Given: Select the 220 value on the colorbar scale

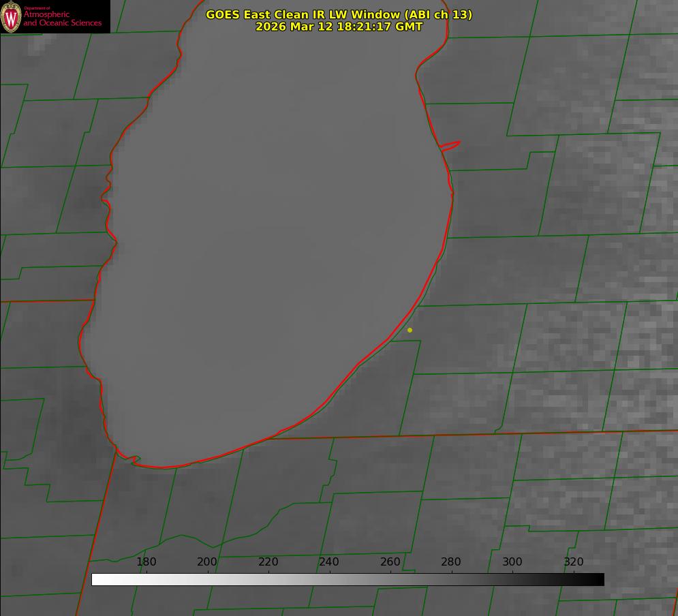Looking at the screenshot, I should (x=268, y=562).
